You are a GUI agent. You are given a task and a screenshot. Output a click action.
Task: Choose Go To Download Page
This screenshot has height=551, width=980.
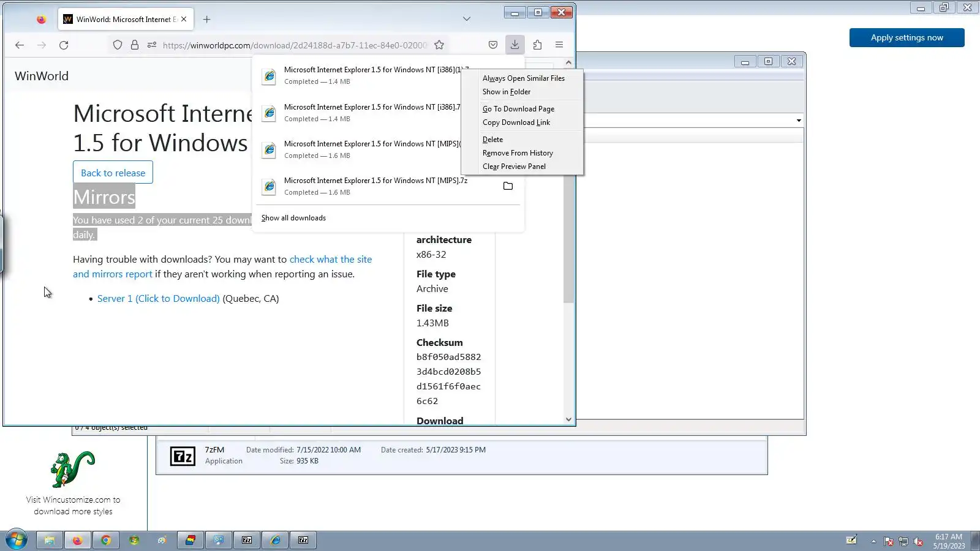click(x=519, y=109)
